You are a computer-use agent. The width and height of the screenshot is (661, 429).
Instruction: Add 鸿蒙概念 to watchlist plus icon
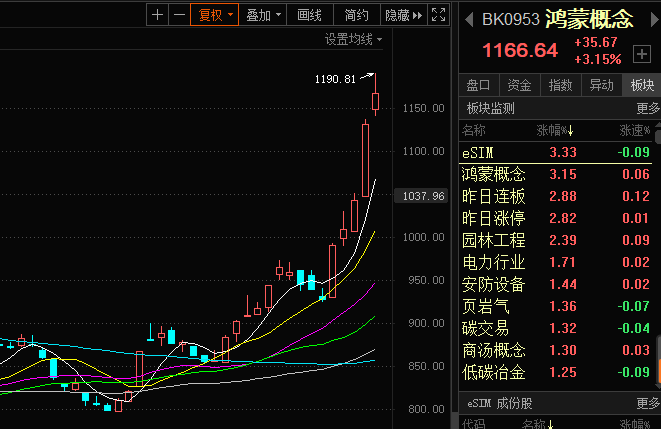642,54
